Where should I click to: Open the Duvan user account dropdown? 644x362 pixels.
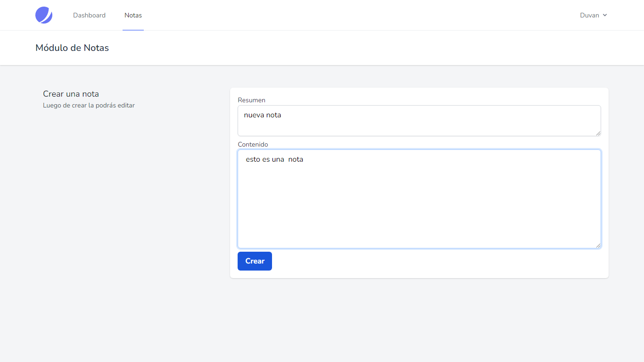[x=589, y=15]
